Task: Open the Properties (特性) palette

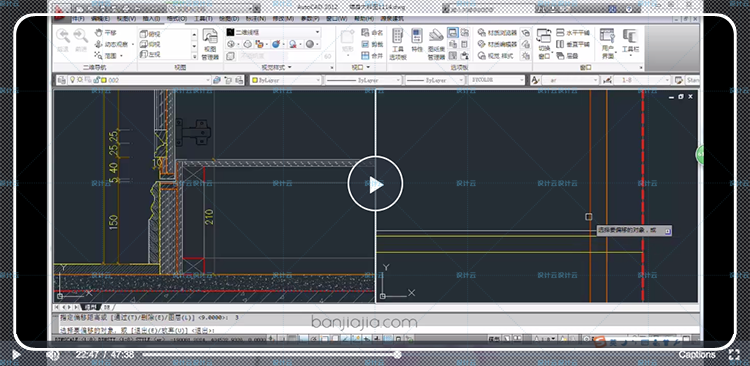Action: 417,40
